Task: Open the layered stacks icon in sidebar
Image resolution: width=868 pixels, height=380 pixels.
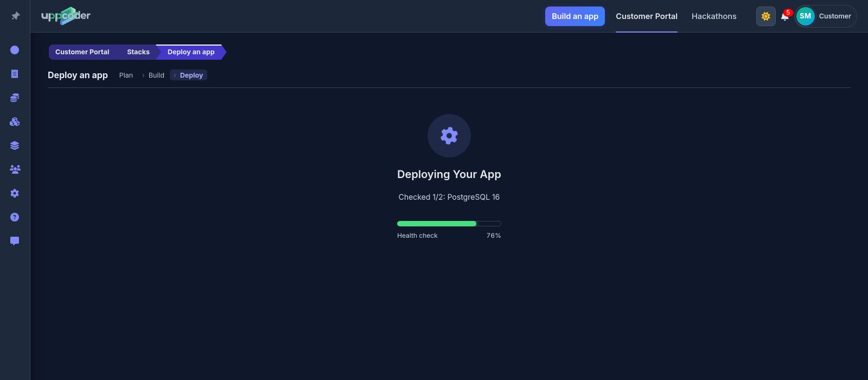Action: point(15,145)
